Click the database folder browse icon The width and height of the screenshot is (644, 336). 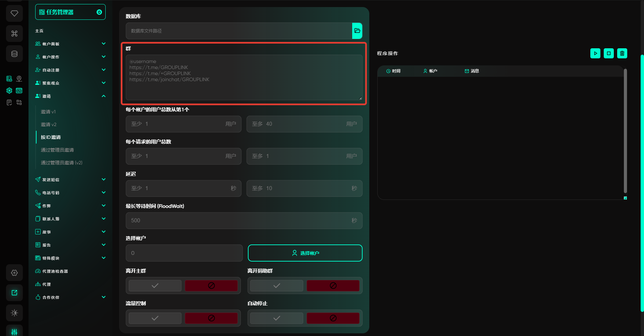[357, 31]
